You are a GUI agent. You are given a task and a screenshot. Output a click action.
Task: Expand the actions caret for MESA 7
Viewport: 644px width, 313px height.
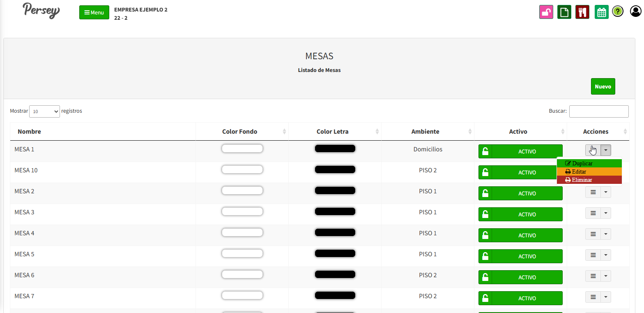(x=606, y=297)
